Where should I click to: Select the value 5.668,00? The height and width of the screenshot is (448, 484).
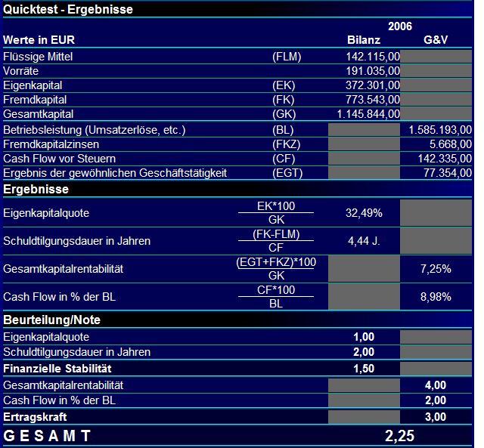(x=451, y=144)
